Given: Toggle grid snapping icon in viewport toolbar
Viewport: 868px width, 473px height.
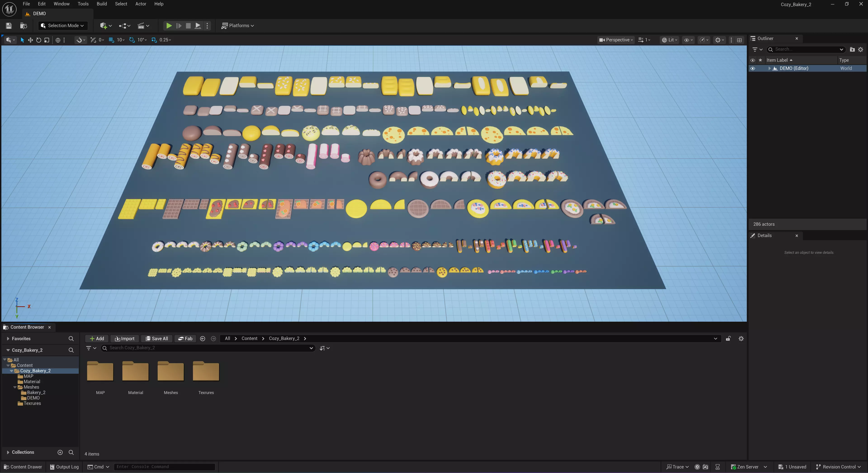Looking at the screenshot, I should tap(111, 40).
